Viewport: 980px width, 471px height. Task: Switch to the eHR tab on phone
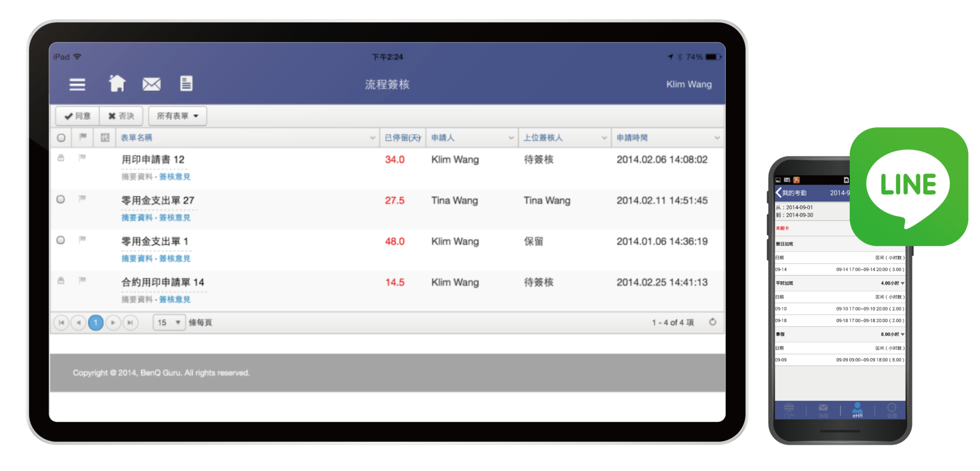857,410
